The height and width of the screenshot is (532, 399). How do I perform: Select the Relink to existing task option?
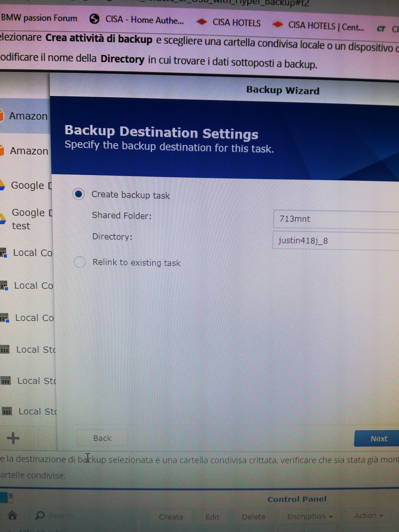pos(80,262)
